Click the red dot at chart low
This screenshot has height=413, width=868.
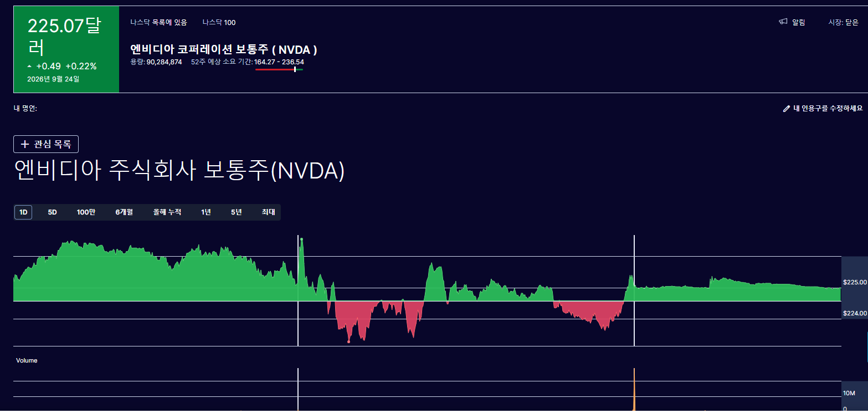tap(348, 342)
